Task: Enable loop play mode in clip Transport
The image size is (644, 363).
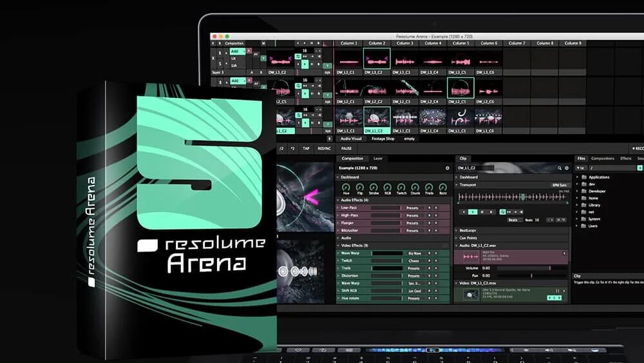Action: coord(502,212)
